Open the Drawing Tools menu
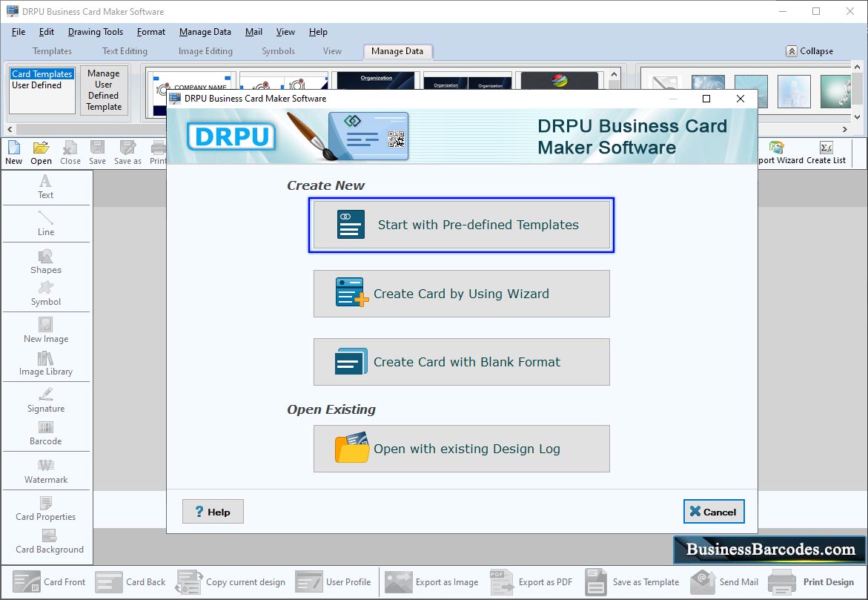This screenshot has height=600, width=868. click(95, 32)
